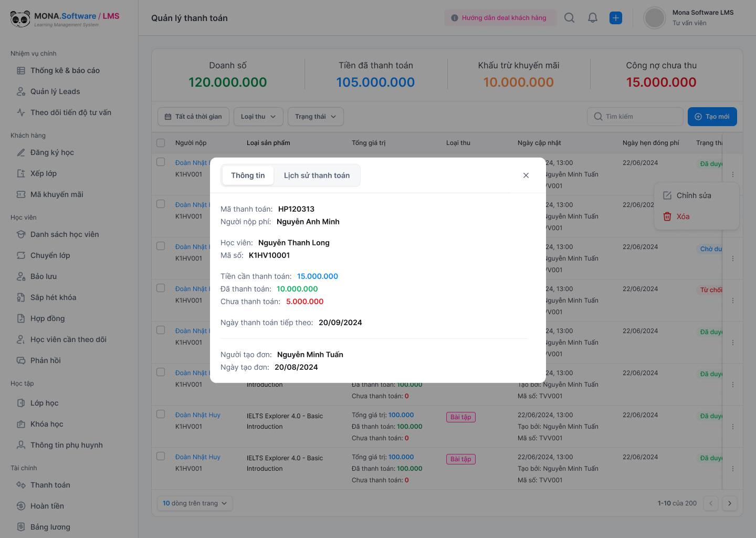756x538 pixels.
Task: Toggle the select-all checkbox in table header
Action: click(161, 143)
